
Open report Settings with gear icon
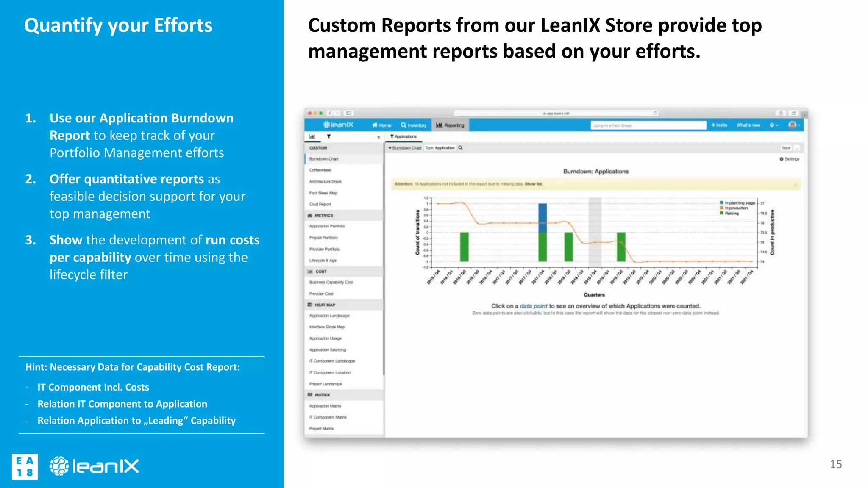tap(789, 159)
